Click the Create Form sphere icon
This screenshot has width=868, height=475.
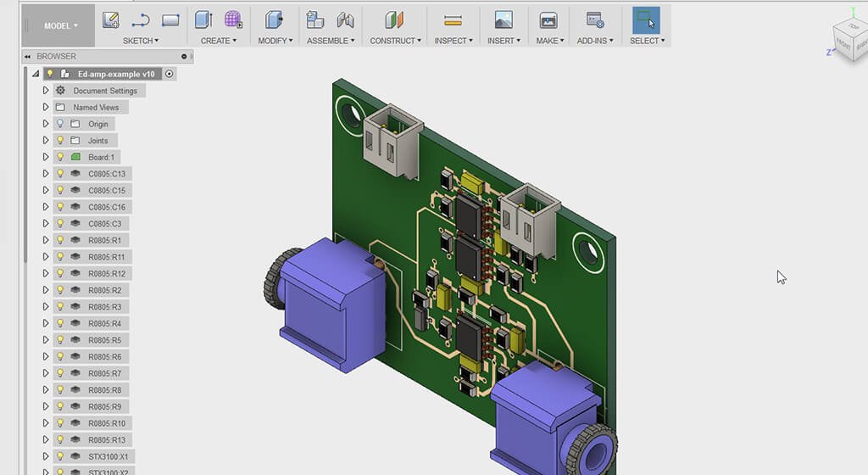pyautogui.click(x=233, y=20)
